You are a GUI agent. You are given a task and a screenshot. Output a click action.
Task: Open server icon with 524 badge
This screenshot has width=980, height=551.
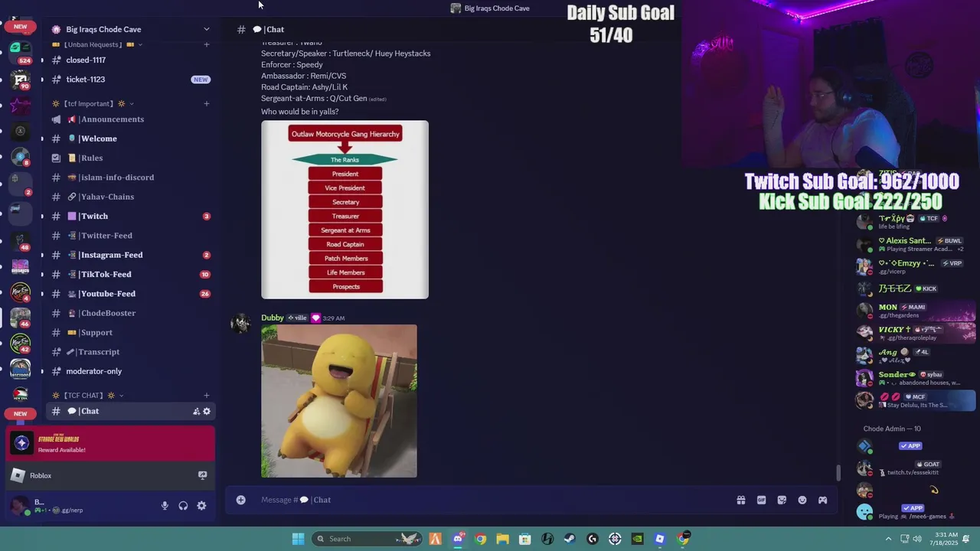coord(21,52)
